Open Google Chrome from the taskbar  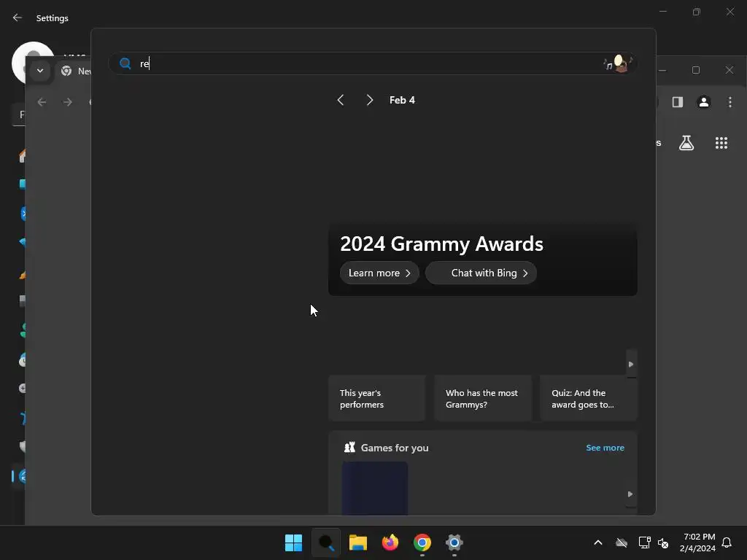[x=422, y=542]
